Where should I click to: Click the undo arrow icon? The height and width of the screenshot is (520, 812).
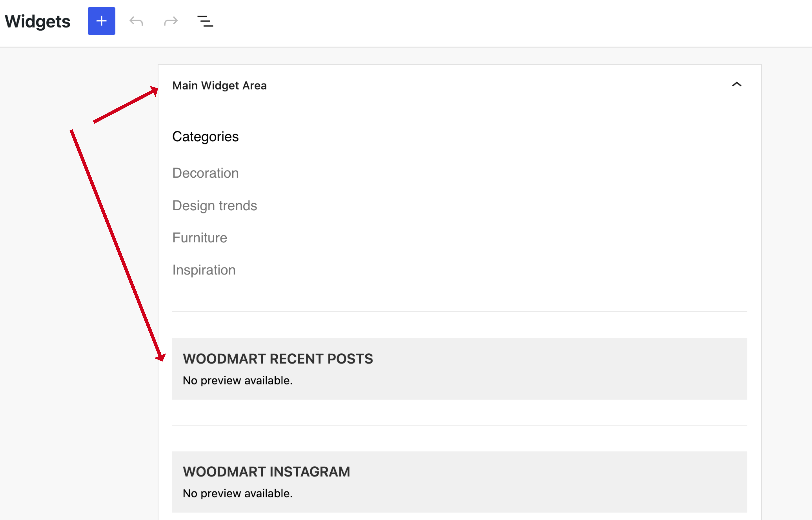pyautogui.click(x=136, y=21)
